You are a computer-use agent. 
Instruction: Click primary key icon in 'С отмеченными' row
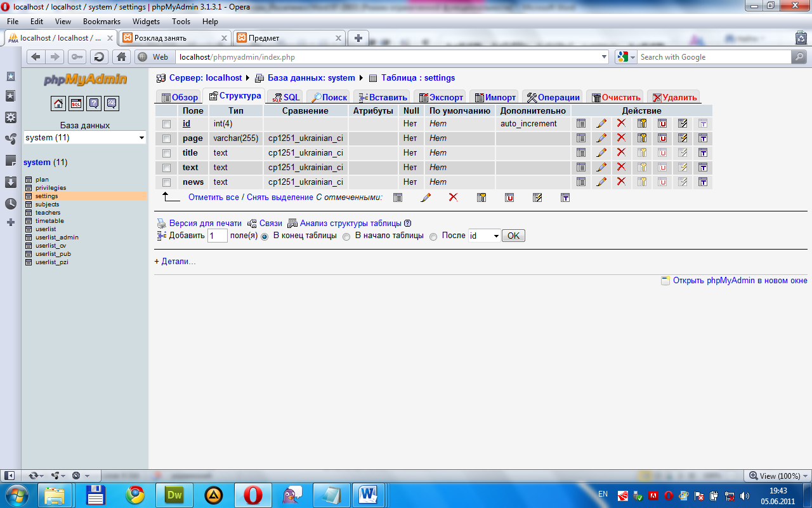coord(481,197)
